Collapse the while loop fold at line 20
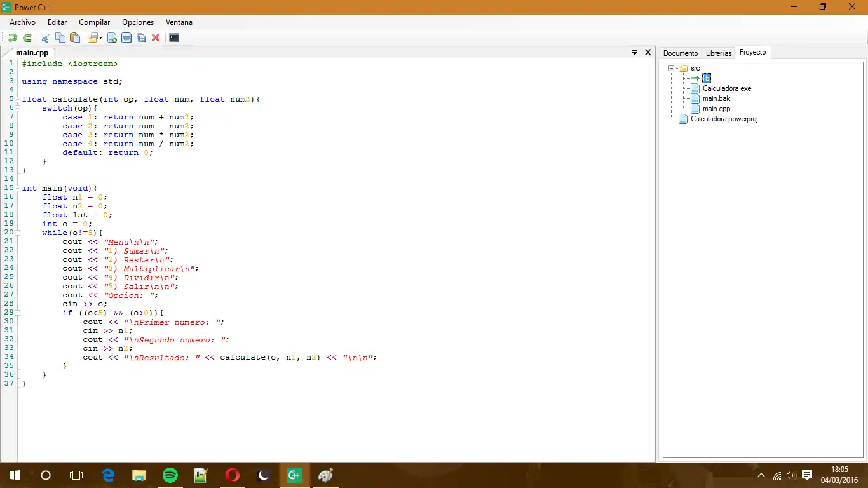 [18, 233]
